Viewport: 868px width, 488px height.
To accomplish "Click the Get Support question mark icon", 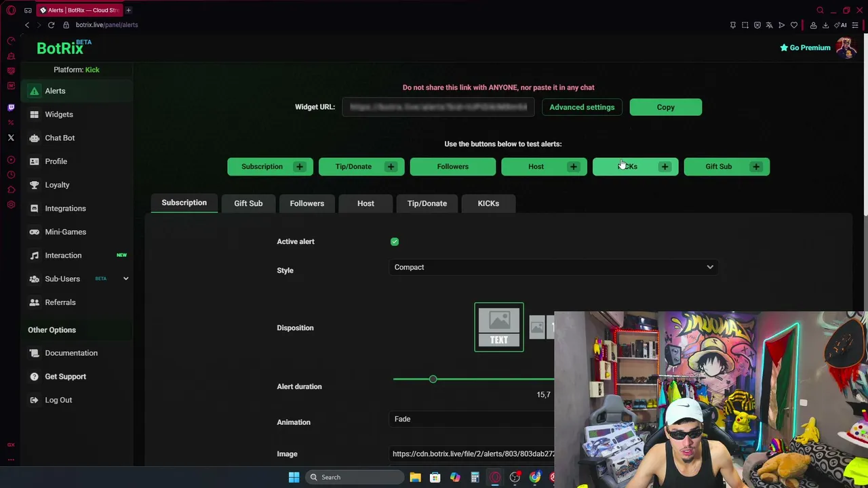I will point(34,376).
